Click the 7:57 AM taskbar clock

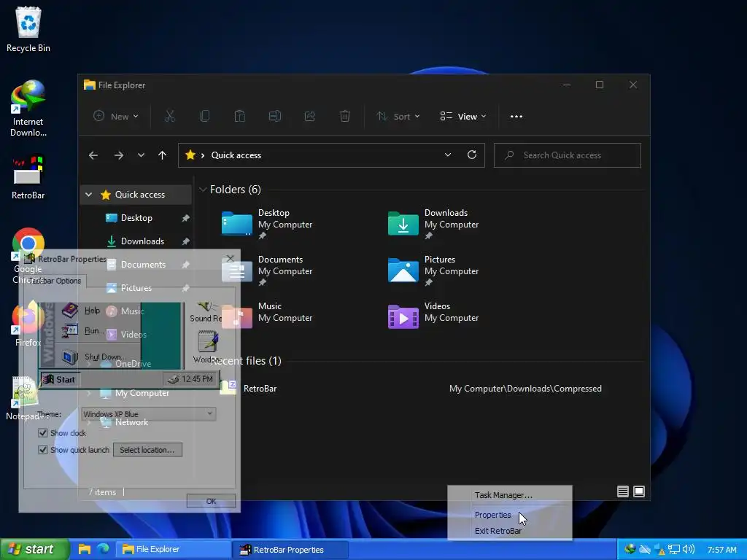(x=721, y=550)
